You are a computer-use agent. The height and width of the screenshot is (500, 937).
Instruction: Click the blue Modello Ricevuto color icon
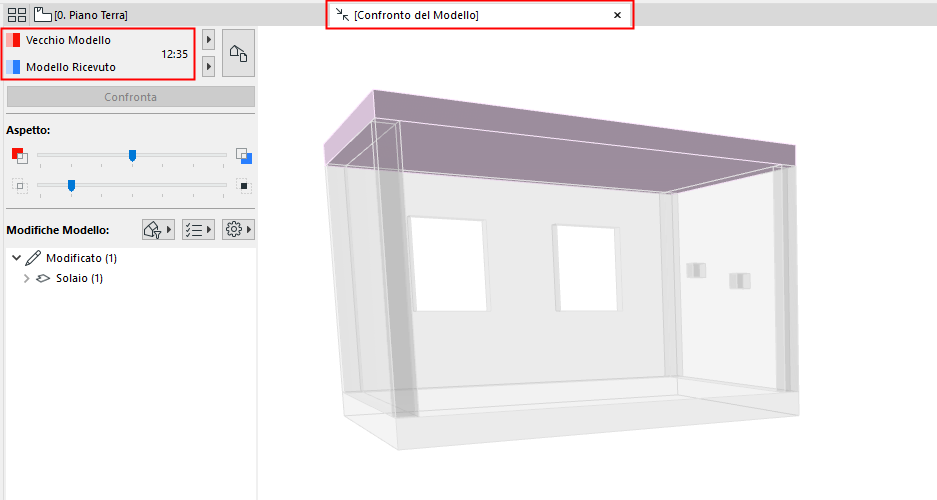13,67
